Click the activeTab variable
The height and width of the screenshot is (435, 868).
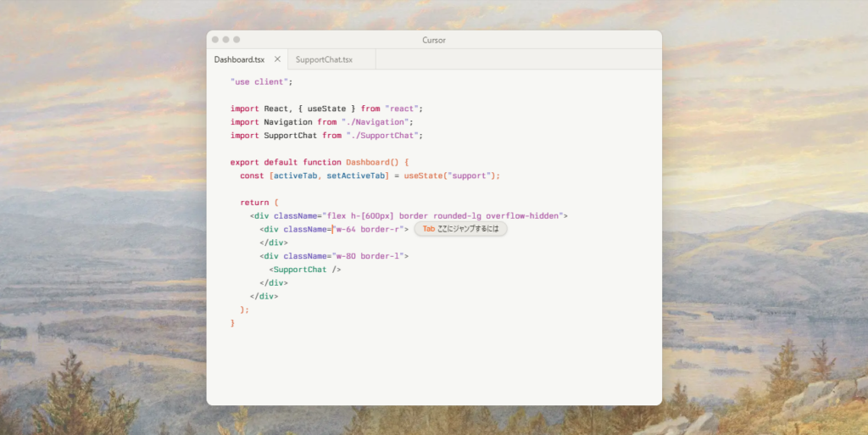pyautogui.click(x=295, y=176)
